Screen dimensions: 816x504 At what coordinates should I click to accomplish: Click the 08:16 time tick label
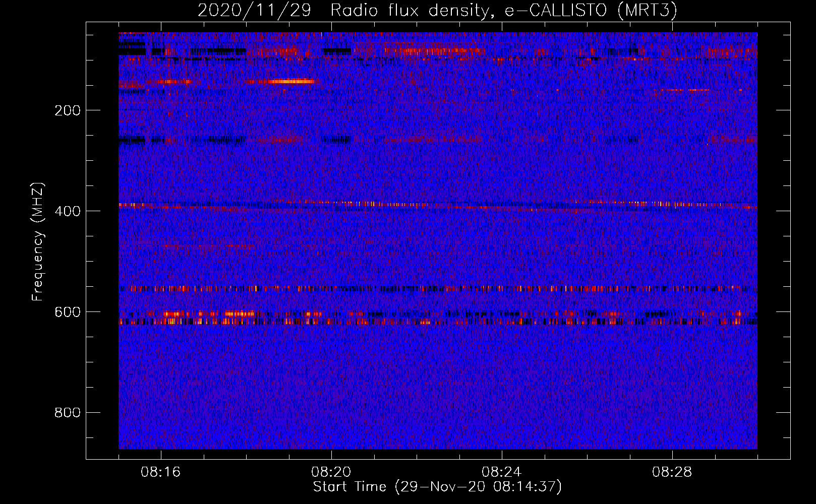point(161,472)
